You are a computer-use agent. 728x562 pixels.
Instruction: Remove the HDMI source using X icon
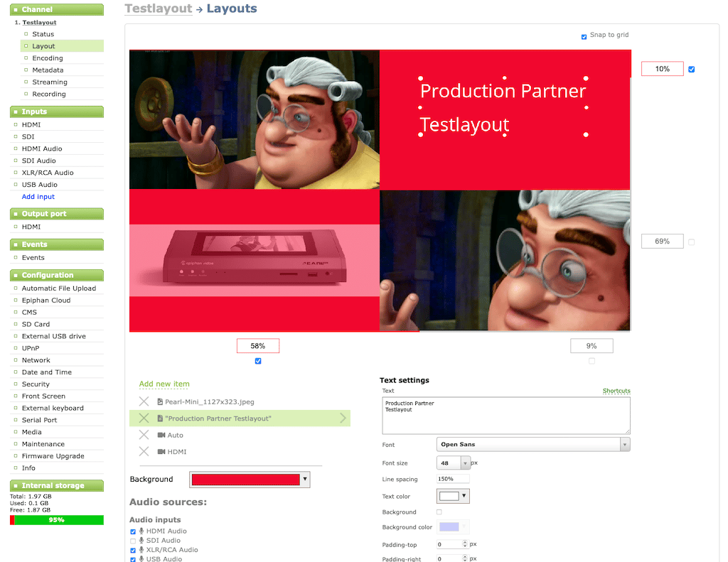[144, 452]
